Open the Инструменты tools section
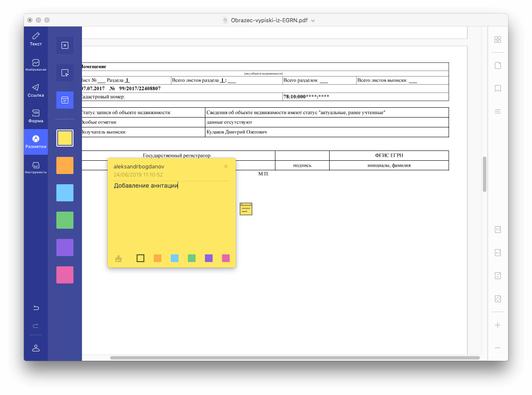The image size is (532, 395). [36, 167]
